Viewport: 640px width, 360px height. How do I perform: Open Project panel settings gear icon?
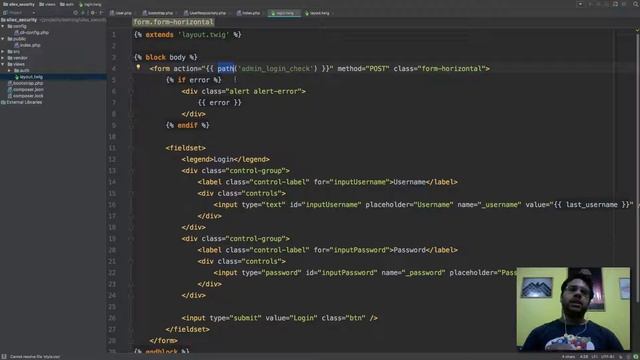tap(93, 13)
